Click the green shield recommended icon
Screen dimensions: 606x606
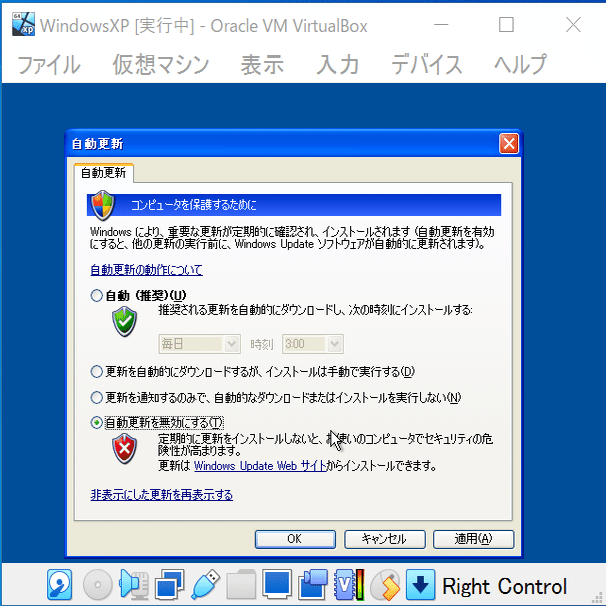(124, 321)
